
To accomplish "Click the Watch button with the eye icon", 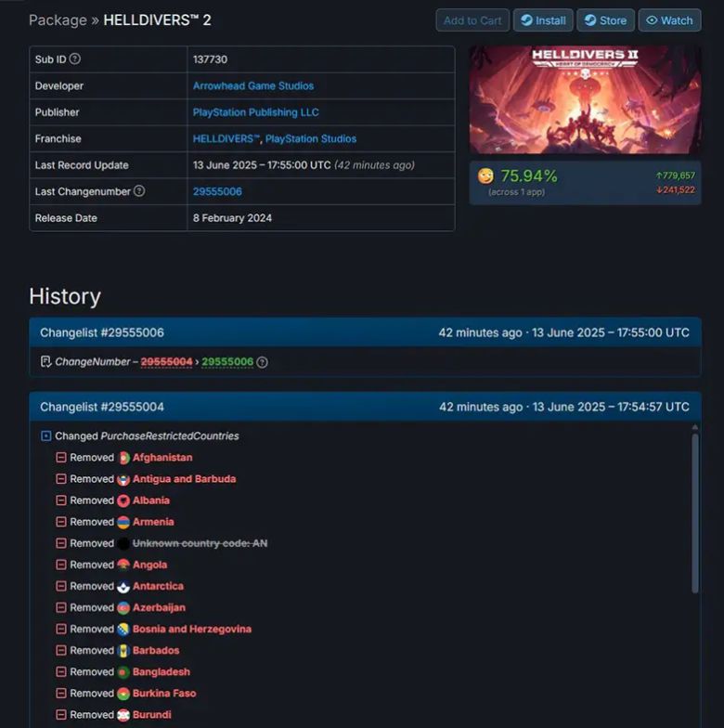I will 670,20.
